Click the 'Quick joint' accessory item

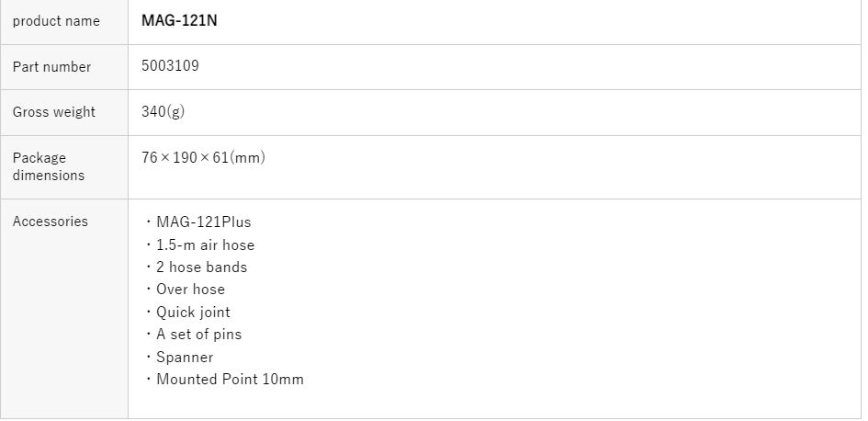pos(193,313)
